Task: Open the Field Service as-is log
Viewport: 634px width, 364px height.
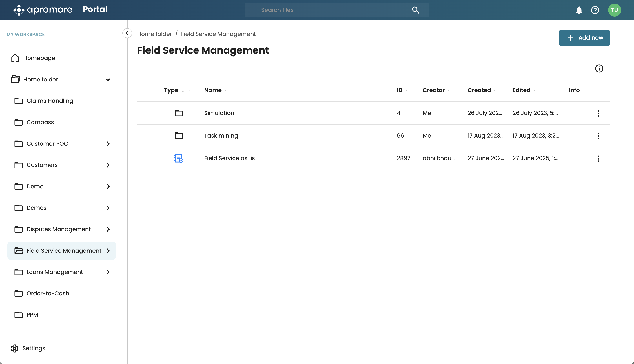Action: click(229, 158)
